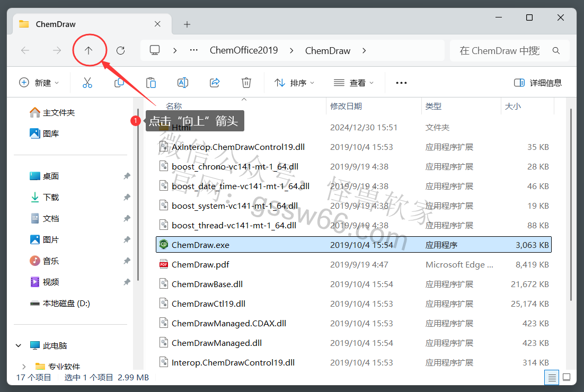Image resolution: width=584 pixels, height=392 pixels.
Task: Open a new tab with the plus button
Action: point(187,24)
